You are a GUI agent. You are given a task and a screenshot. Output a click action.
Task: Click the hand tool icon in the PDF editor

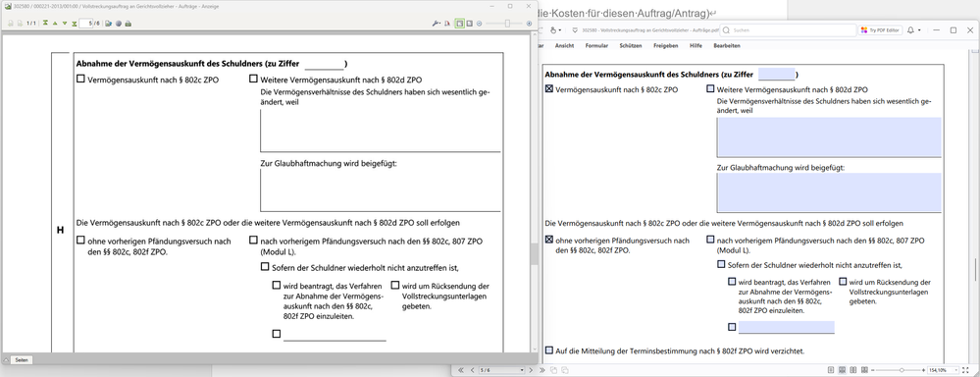point(552,30)
